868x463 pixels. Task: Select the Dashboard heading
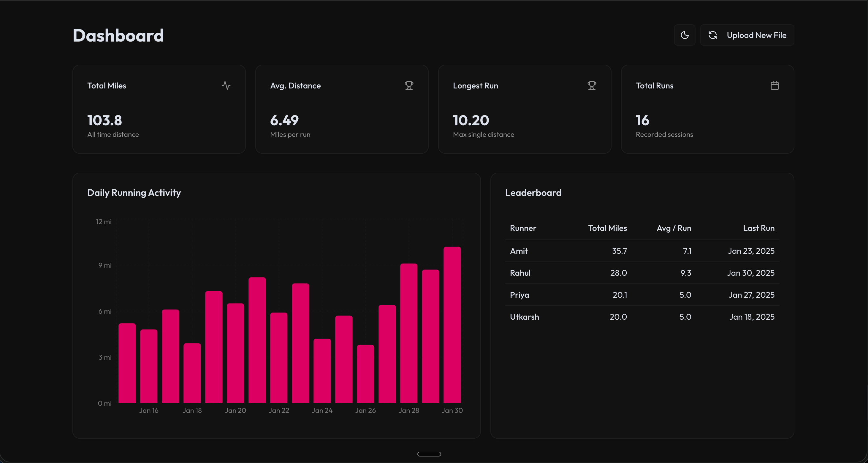coord(118,35)
